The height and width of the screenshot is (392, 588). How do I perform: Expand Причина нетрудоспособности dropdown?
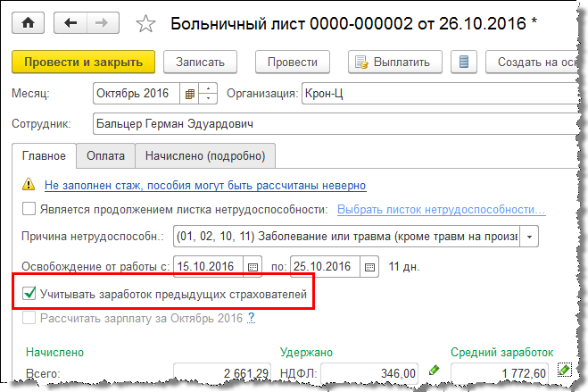[529, 237]
